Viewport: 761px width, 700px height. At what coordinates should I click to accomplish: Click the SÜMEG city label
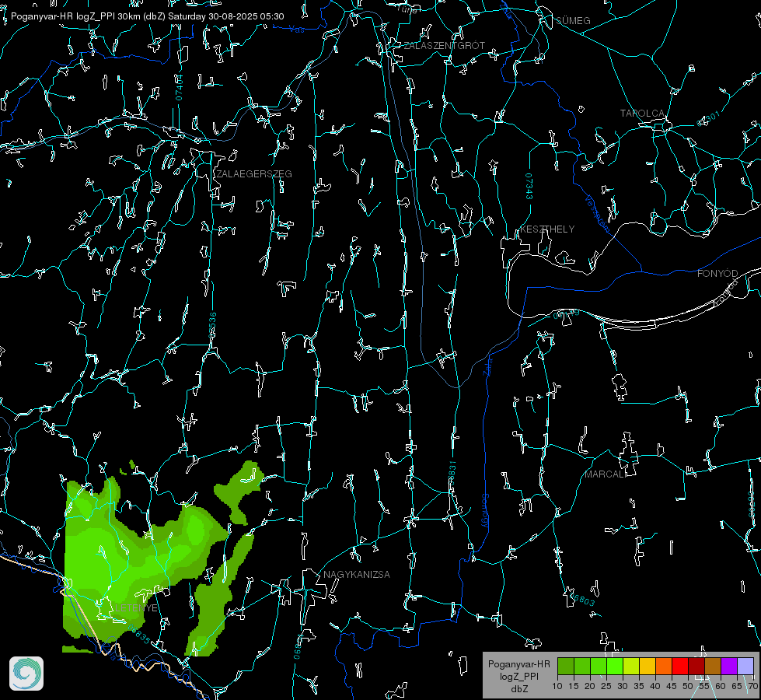pos(573,21)
